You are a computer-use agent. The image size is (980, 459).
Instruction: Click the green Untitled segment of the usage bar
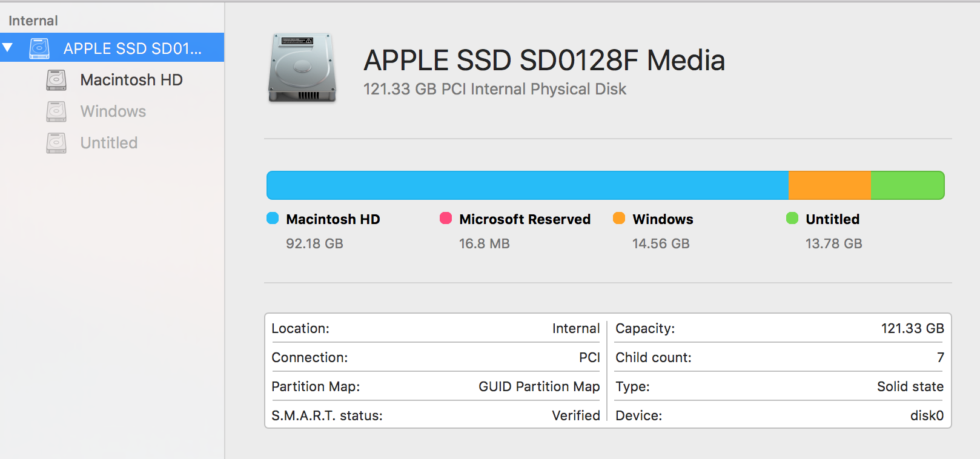(x=907, y=185)
